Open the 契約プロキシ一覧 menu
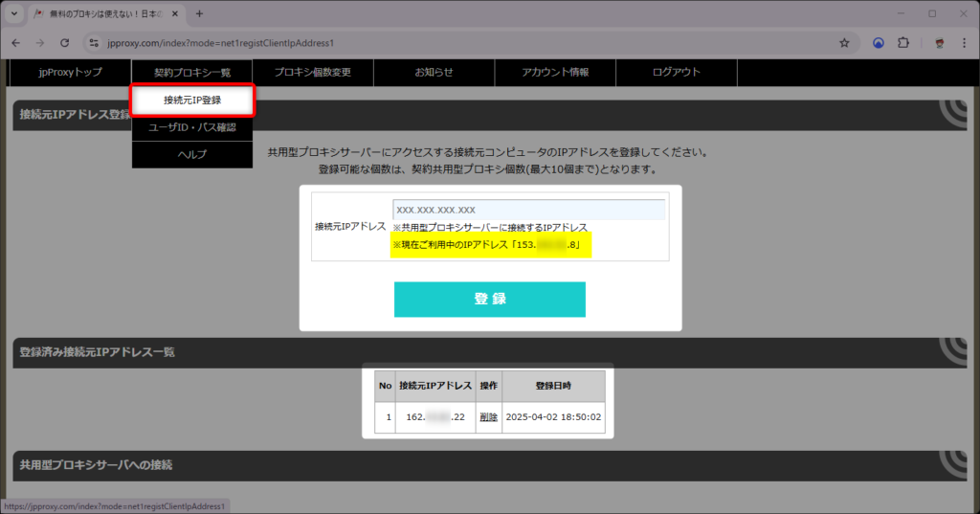Viewport: 980px width, 514px height. click(192, 73)
